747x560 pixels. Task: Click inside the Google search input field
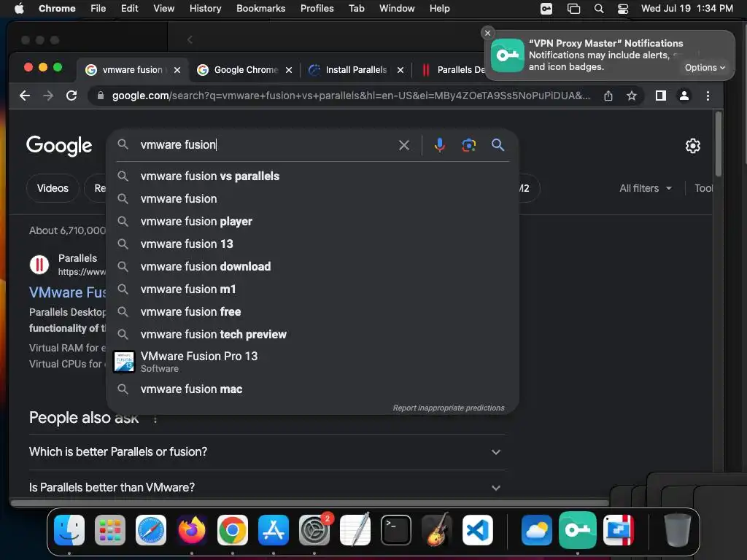coord(267,145)
